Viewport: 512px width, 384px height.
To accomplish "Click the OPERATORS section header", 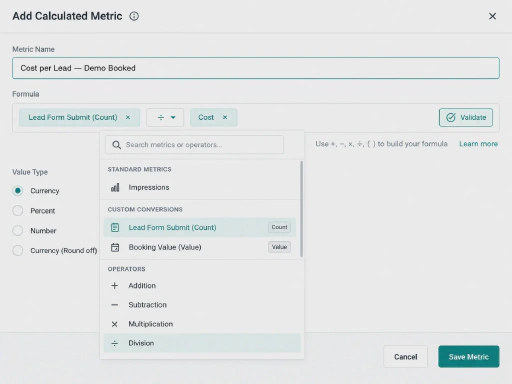I will 126,269.
